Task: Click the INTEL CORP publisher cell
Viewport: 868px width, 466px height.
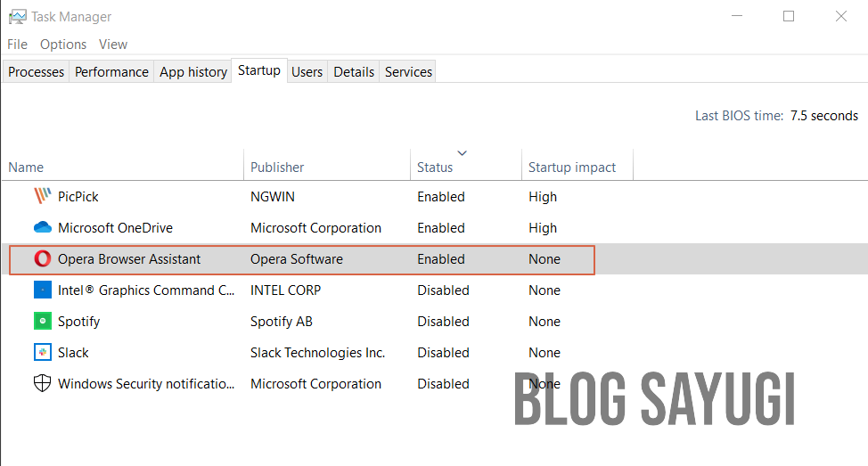Action: point(286,290)
